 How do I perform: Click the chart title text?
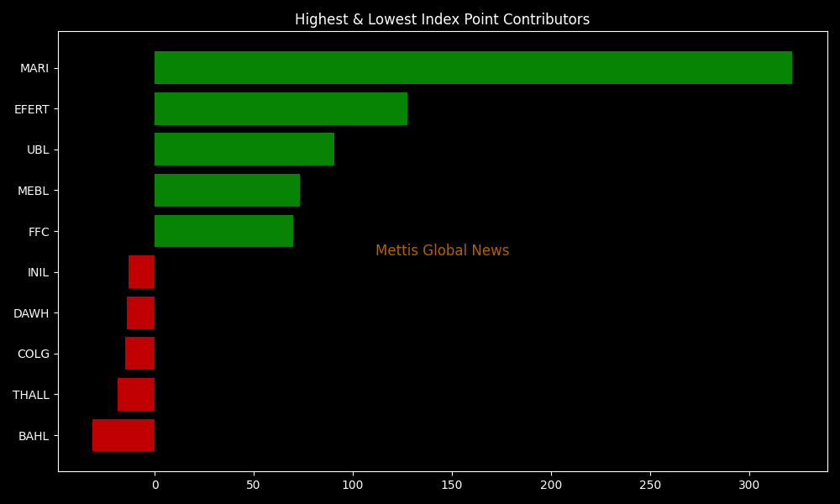coord(442,19)
